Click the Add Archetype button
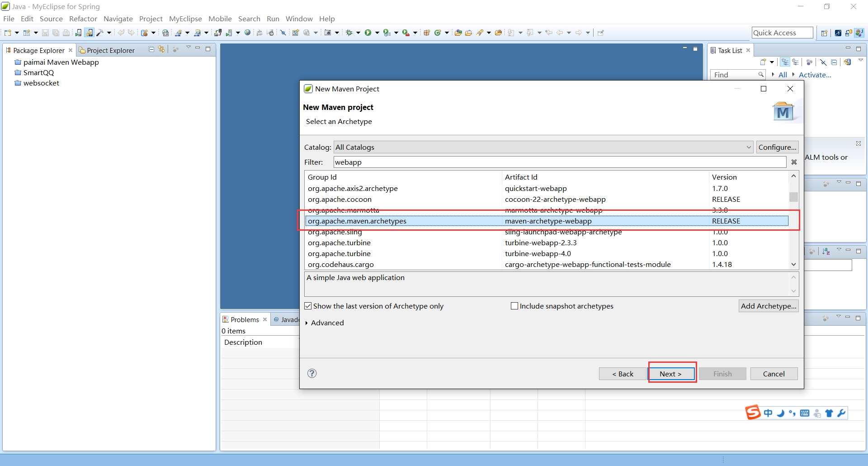868x466 pixels. point(768,306)
